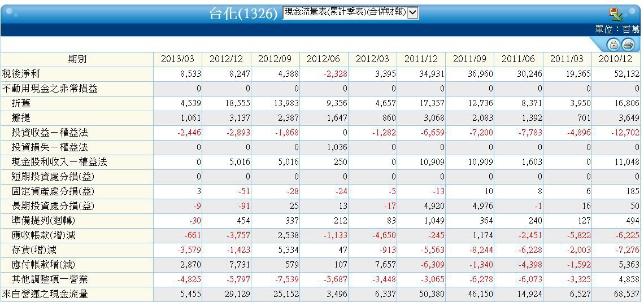Click cash dividend value 11,048
The width and height of the screenshot is (644, 302).
click(626, 162)
